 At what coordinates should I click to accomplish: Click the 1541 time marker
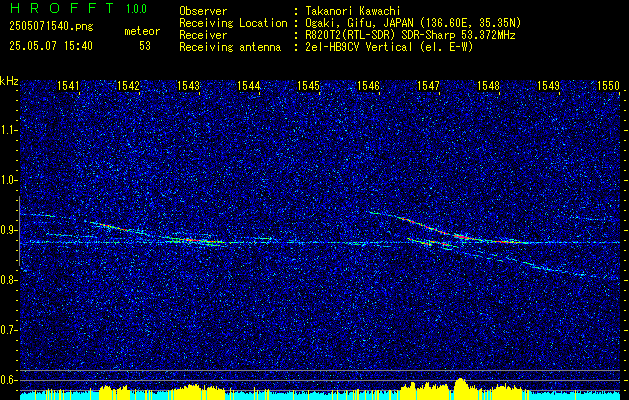pyautogui.click(x=68, y=86)
